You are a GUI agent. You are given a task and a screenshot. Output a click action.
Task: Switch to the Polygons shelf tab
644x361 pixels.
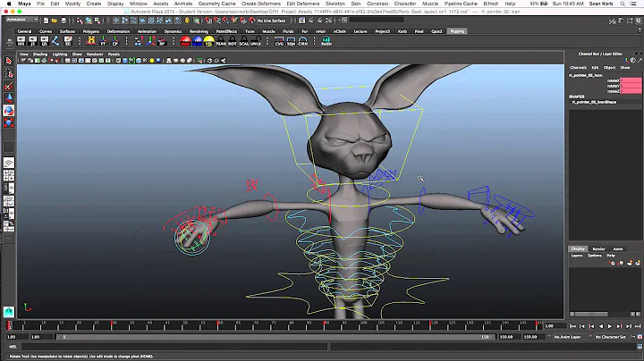[90, 31]
